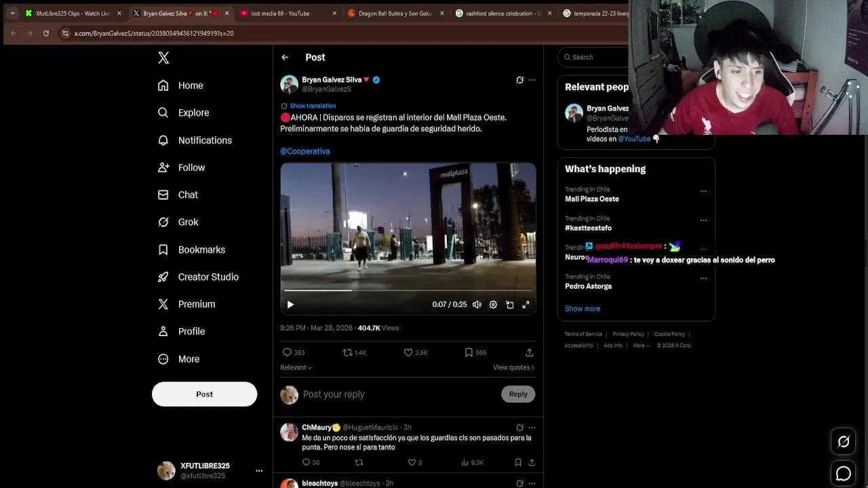Like the post with 3.5K likes
Image resolution: width=868 pixels, height=488 pixels.
416,352
